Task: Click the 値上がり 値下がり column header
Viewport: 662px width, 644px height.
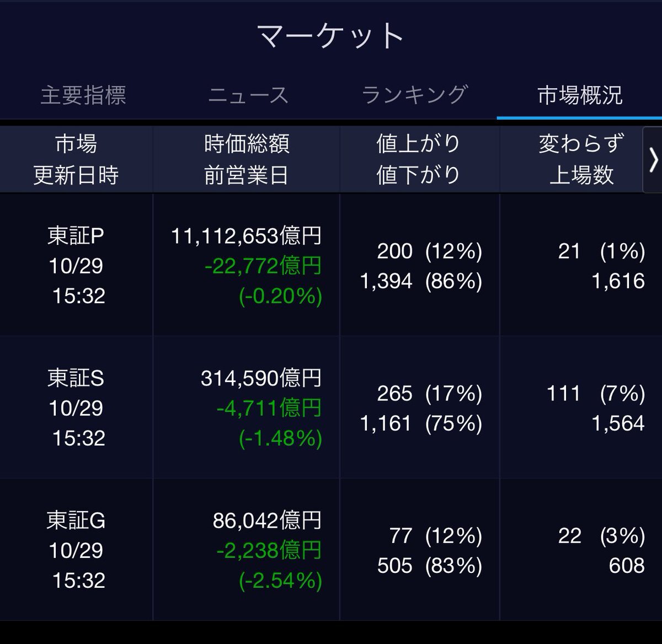Action: click(x=418, y=160)
